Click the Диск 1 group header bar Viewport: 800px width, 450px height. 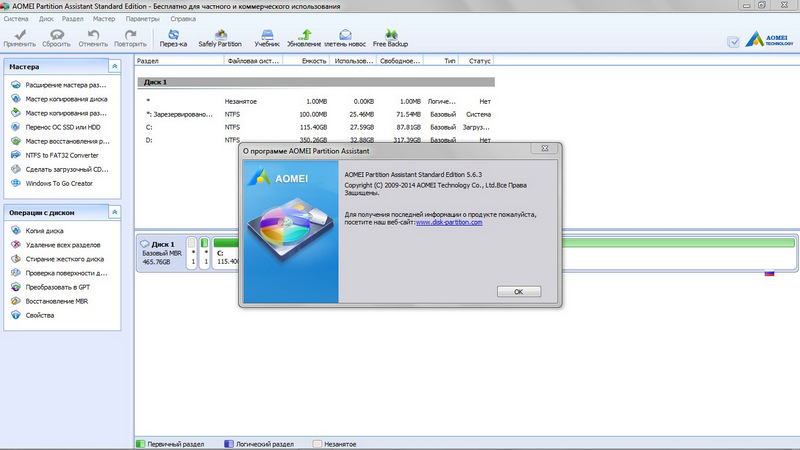click(x=316, y=82)
